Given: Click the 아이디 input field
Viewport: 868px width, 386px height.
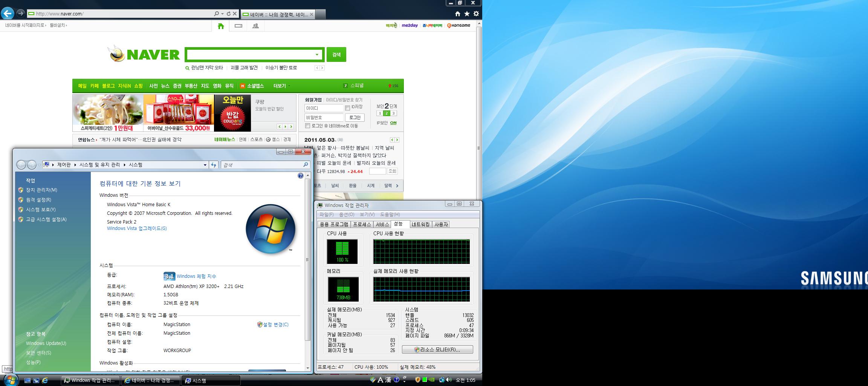Looking at the screenshot, I should click(x=324, y=108).
